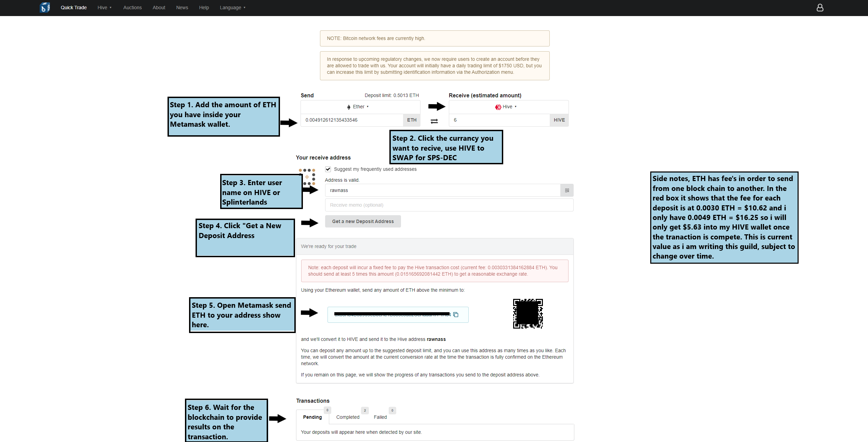Click the 'Transactions' heading
Viewport: 868px width, 442px height.
coord(312,401)
